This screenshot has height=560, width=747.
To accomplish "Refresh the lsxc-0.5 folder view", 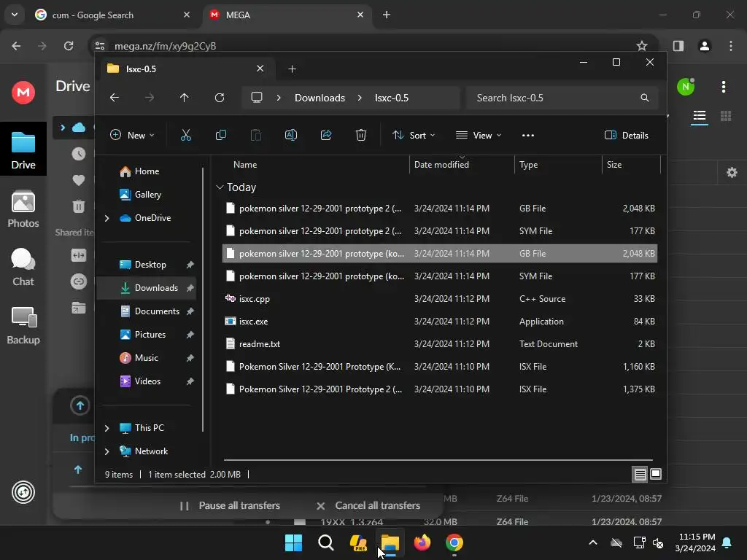I will [x=219, y=98].
